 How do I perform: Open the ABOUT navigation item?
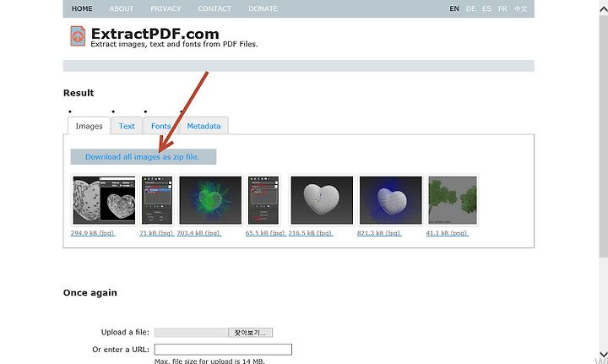coord(121,8)
